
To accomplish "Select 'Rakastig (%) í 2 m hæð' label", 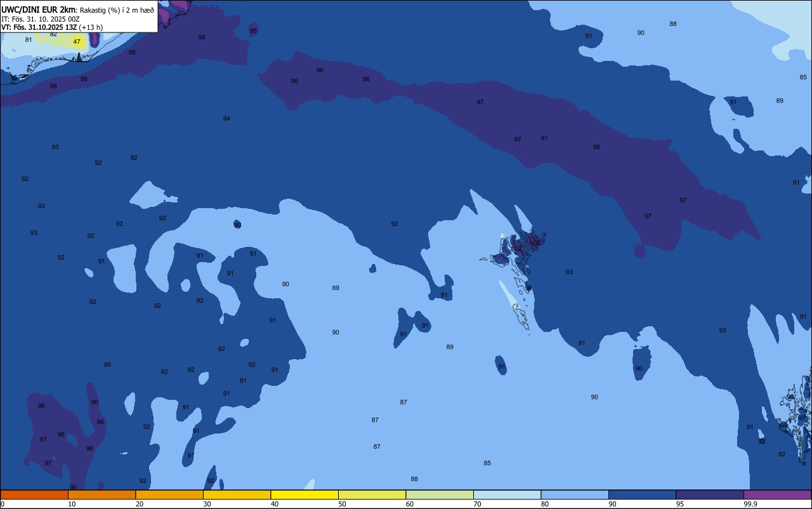I will 117,10.
